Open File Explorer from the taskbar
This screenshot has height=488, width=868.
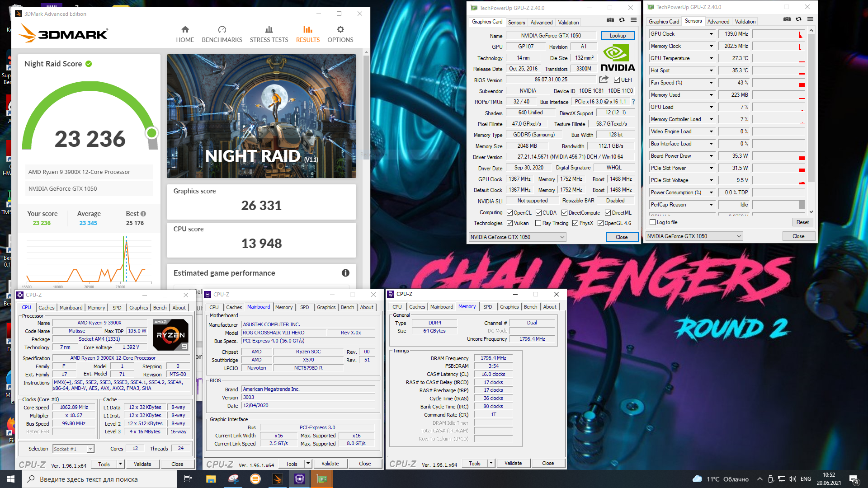pos(211,479)
